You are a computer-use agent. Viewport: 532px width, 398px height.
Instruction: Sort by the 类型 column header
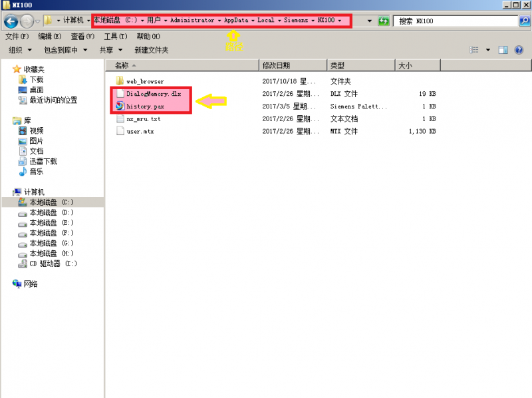[x=361, y=65]
